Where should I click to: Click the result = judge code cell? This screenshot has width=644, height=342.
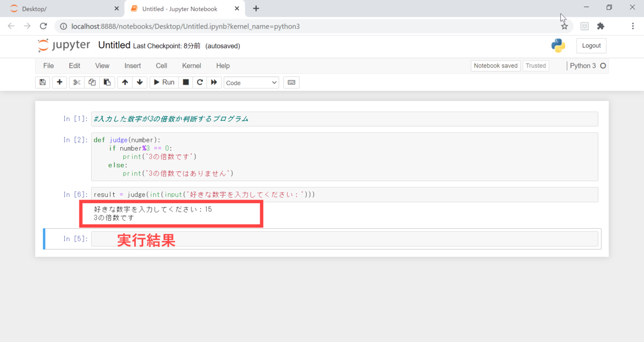(345, 194)
